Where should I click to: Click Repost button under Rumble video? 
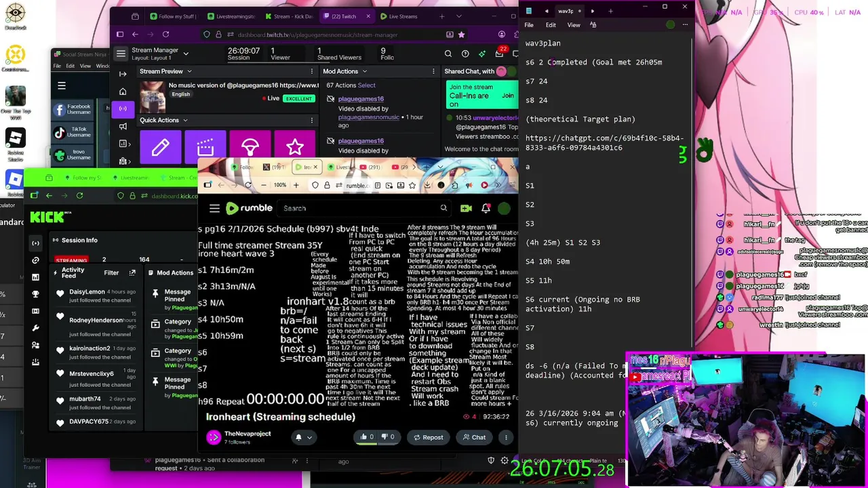click(x=428, y=437)
